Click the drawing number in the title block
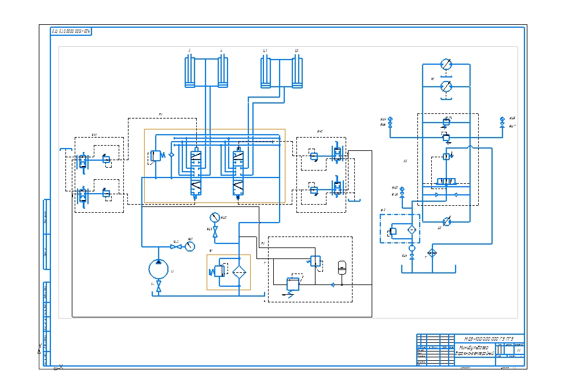 click(x=489, y=338)
